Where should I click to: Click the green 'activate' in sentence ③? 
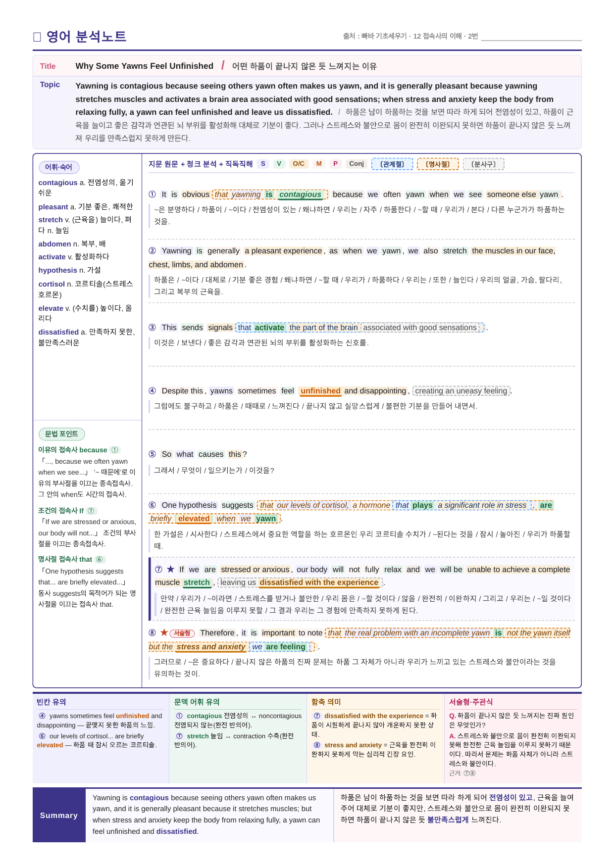pos(269,328)
